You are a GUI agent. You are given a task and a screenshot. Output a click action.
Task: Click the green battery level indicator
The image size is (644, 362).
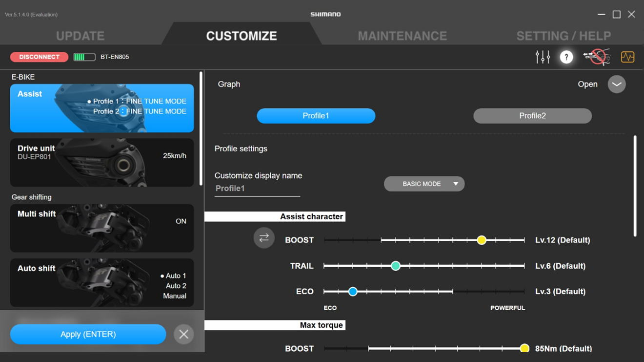tap(84, 57)
